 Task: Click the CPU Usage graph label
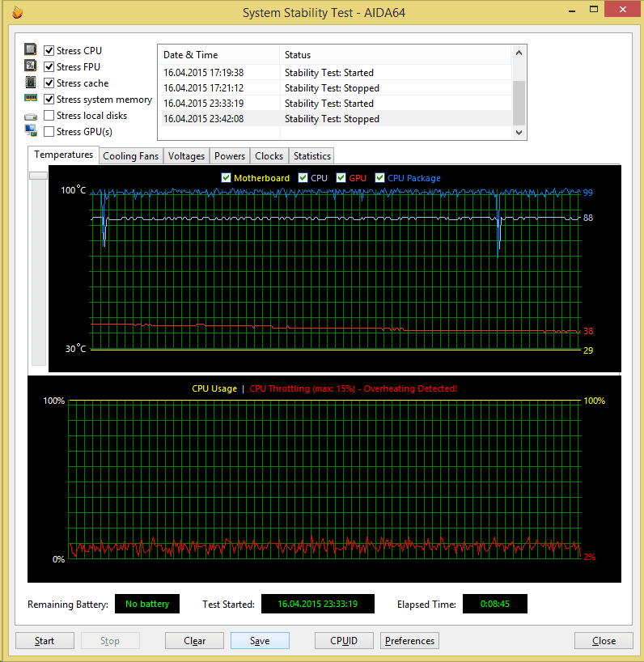(214, 388)
